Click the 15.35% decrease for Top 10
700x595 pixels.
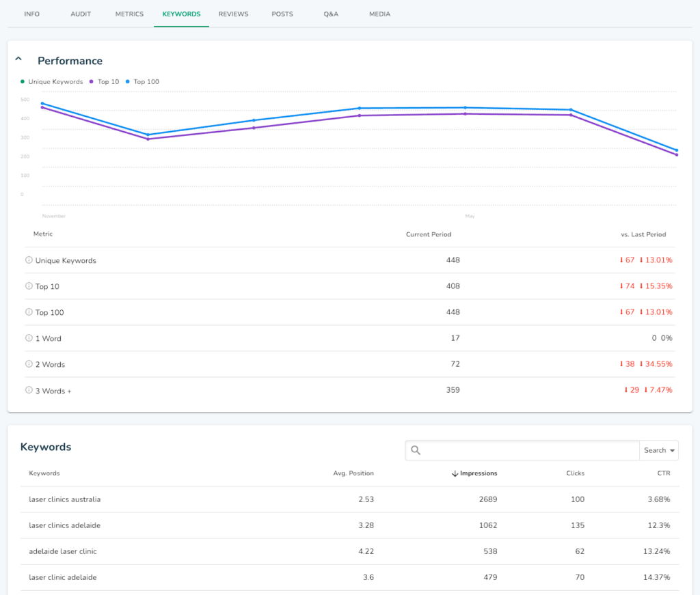(x=656, y=286)
